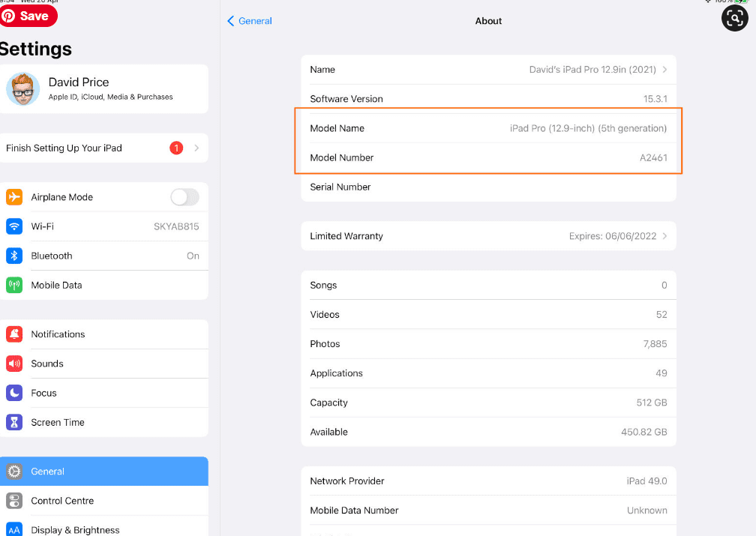
Task: Open Notifications settings
Action: [x=104, y=334]
